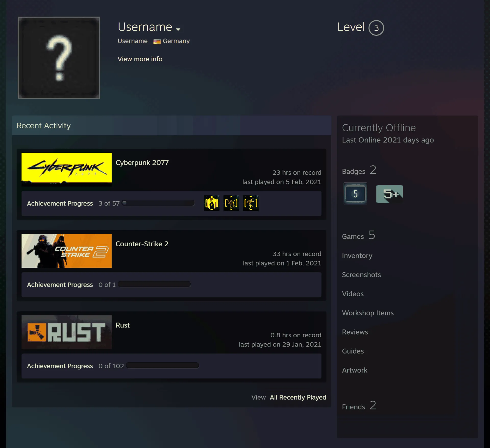This screenshot has width=490, height=448.
Task: Click the Level 3 circle badge
Action: (x=376, y=28)
